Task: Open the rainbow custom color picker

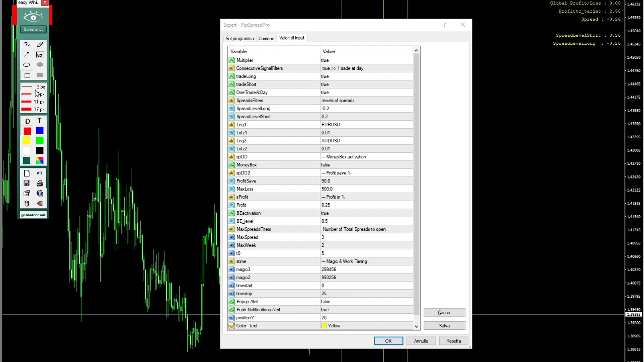Action: [40, 160]
